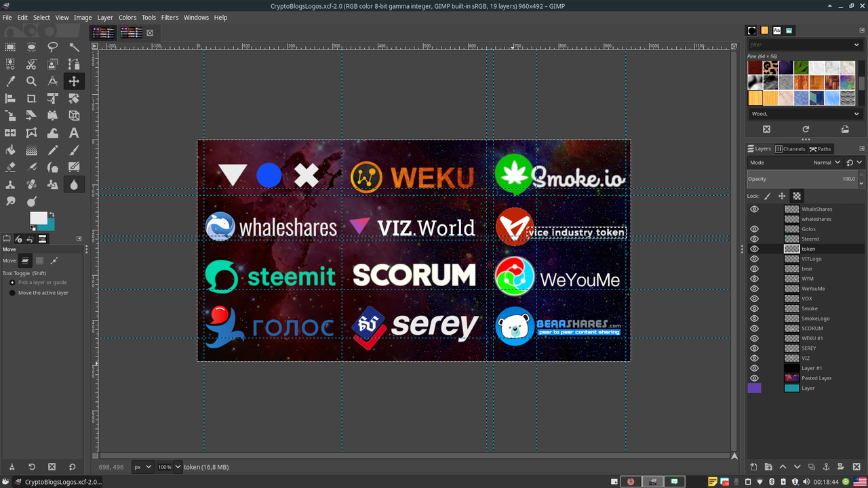
Task: Hide the Steemit layer
Action: (754, 239)
